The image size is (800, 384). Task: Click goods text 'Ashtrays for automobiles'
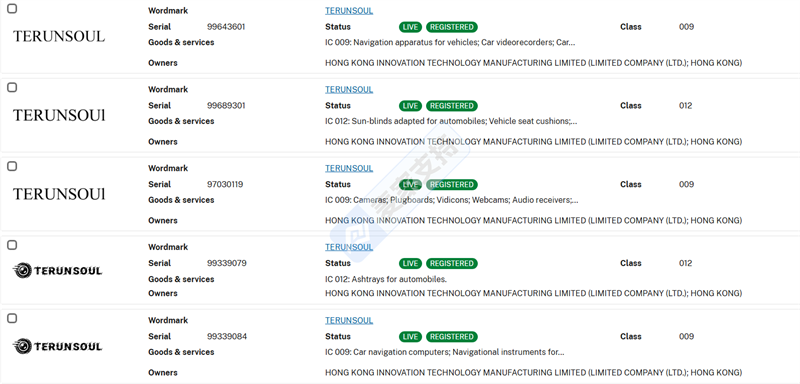tap(398, 279)
